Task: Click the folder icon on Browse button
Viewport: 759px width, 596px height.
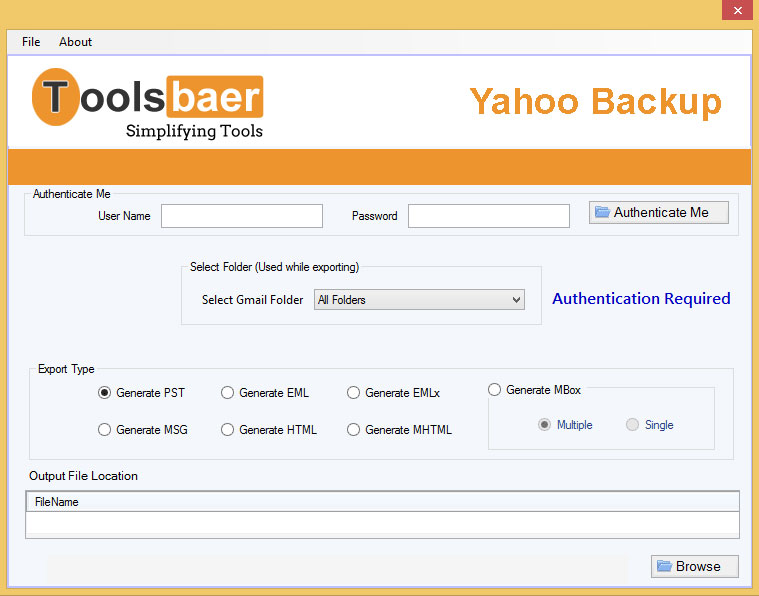Action: pyautogui.click(x=664, y=565)
